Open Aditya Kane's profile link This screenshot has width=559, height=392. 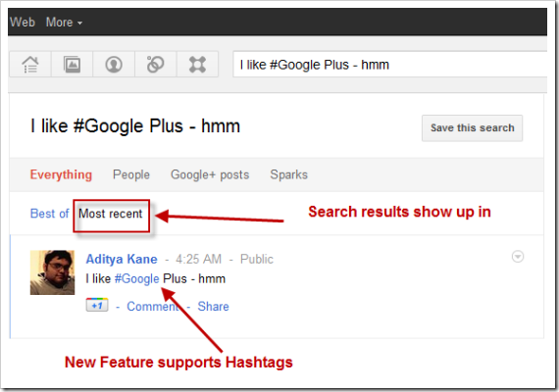[x=122, y=259]
